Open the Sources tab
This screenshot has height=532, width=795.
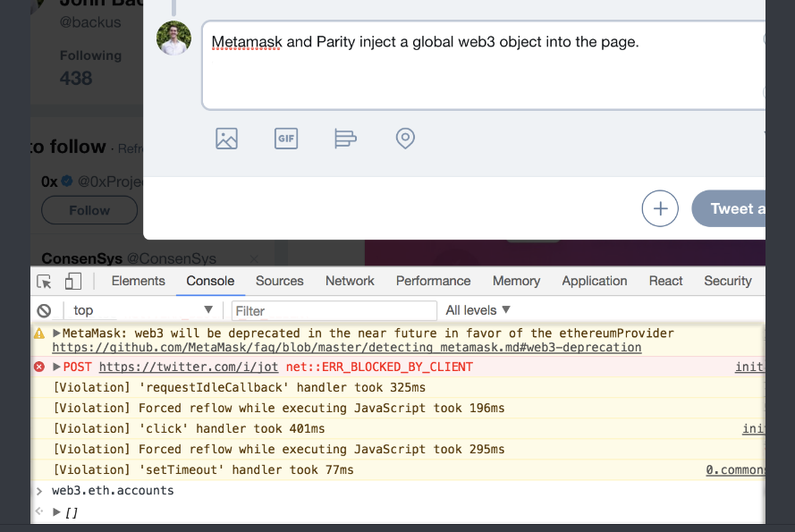279,281
